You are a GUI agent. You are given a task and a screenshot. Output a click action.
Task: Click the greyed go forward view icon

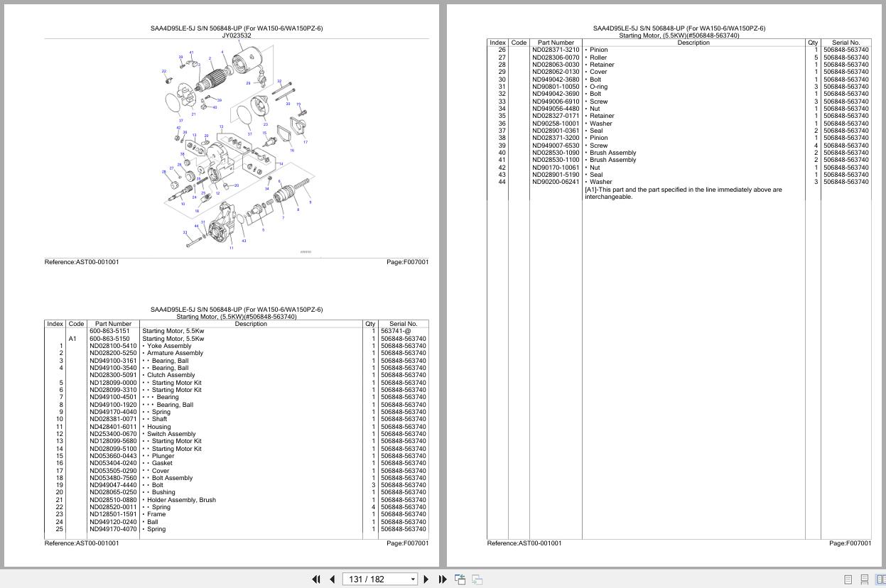477,579
